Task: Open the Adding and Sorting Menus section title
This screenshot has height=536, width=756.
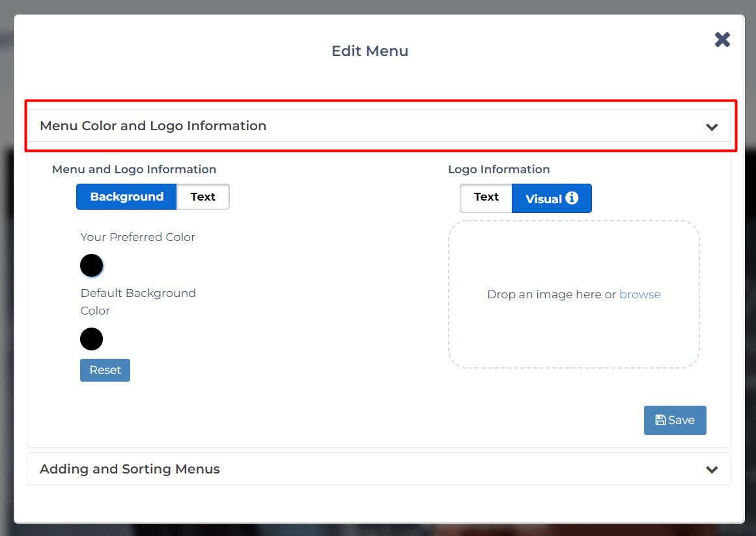Action: pos(130,469)
